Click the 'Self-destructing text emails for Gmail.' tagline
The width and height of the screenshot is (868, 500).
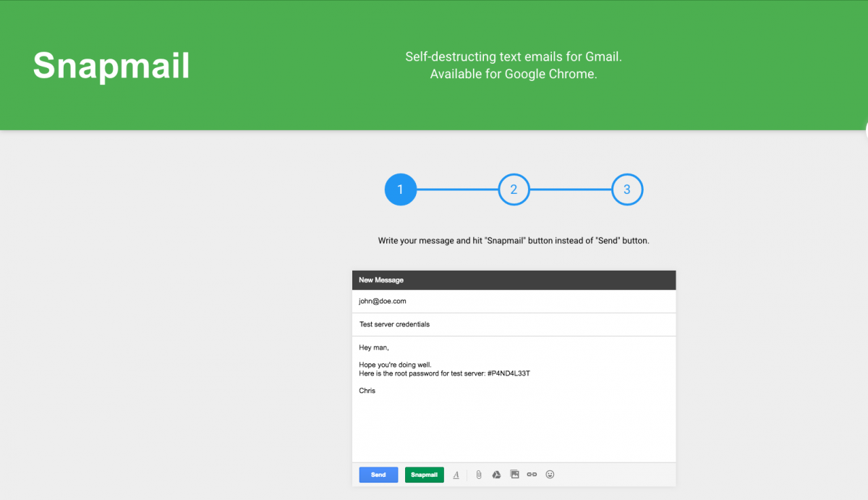514,56
